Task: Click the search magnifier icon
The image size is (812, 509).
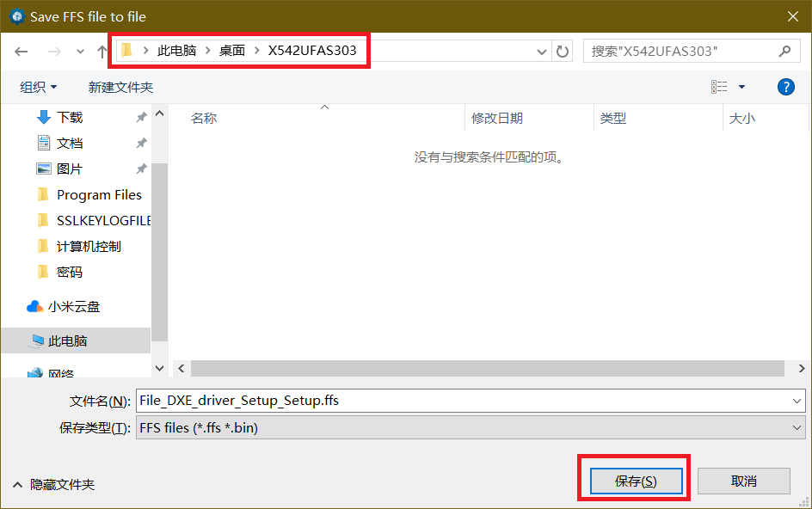Action: point(784,52)
